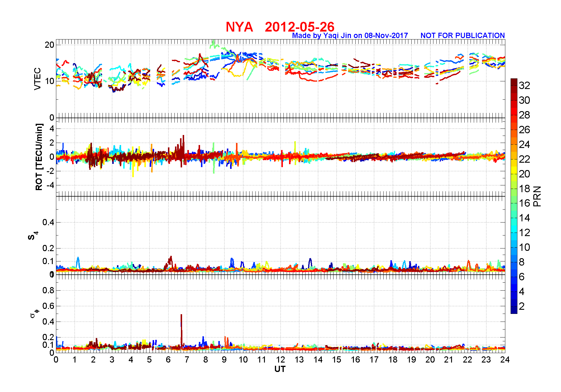Pick the dark blue bottom of the PRN colorbar
Viewport: 561px width, 392px height.
[514, 310]
